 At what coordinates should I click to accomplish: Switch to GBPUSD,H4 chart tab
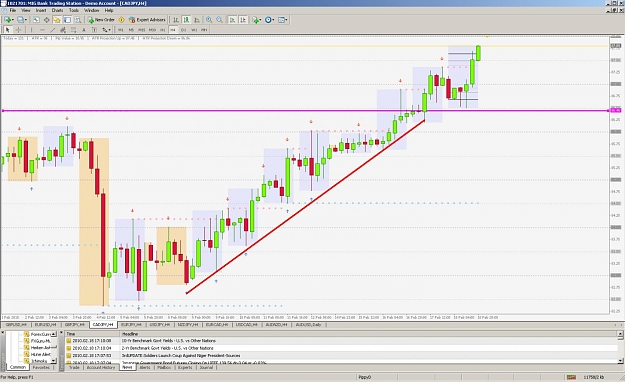(x=16, y=325)
